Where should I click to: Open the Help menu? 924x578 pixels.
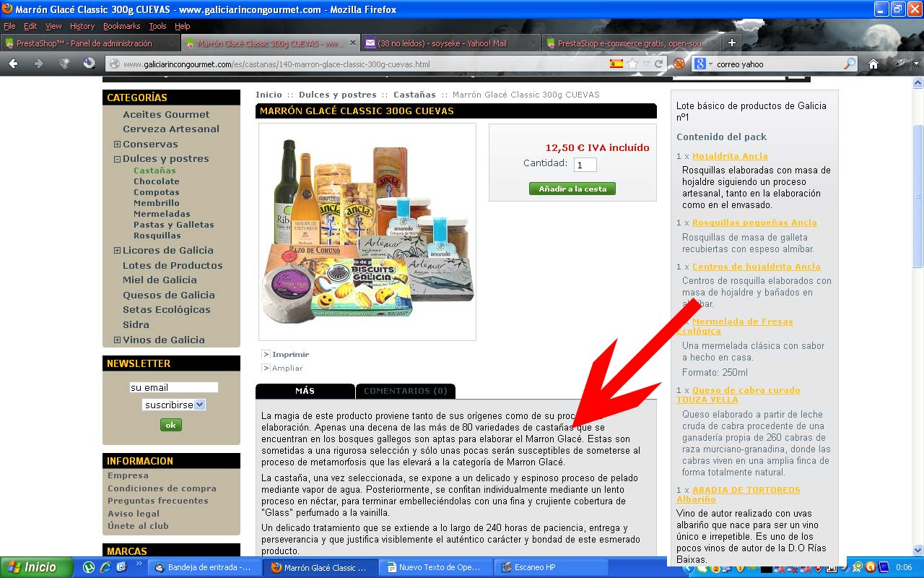pos(183,26)
